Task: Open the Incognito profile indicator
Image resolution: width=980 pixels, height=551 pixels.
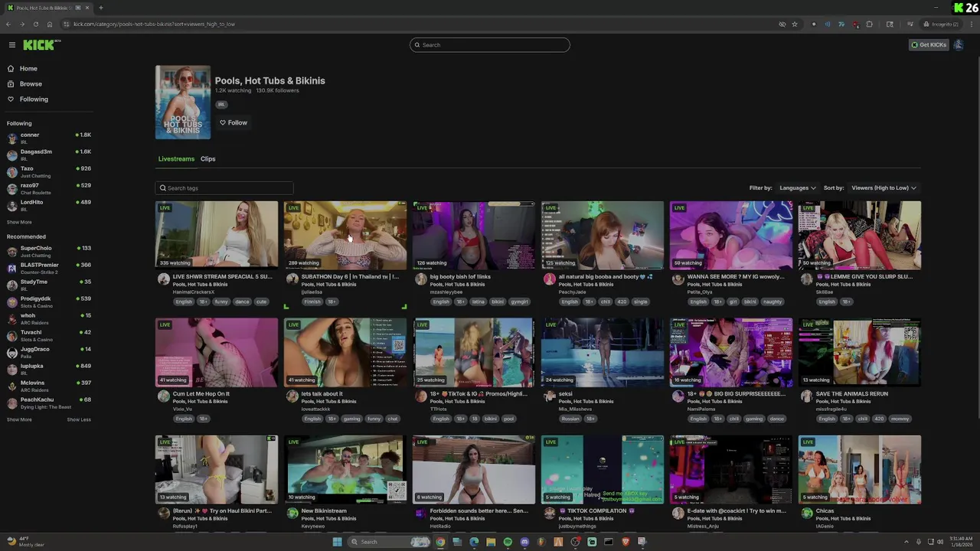Action: pyautogui.click(x=941, y=24)
